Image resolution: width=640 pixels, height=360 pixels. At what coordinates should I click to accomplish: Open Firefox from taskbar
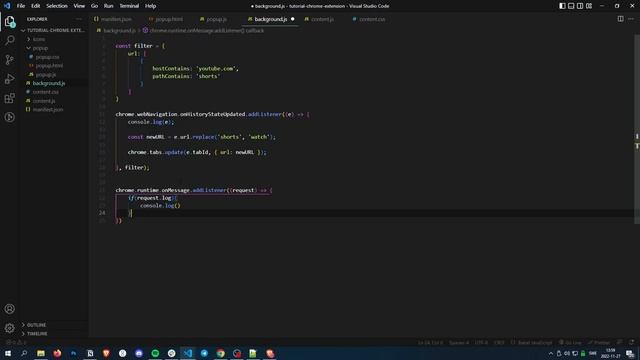click(x=57, y=353)
